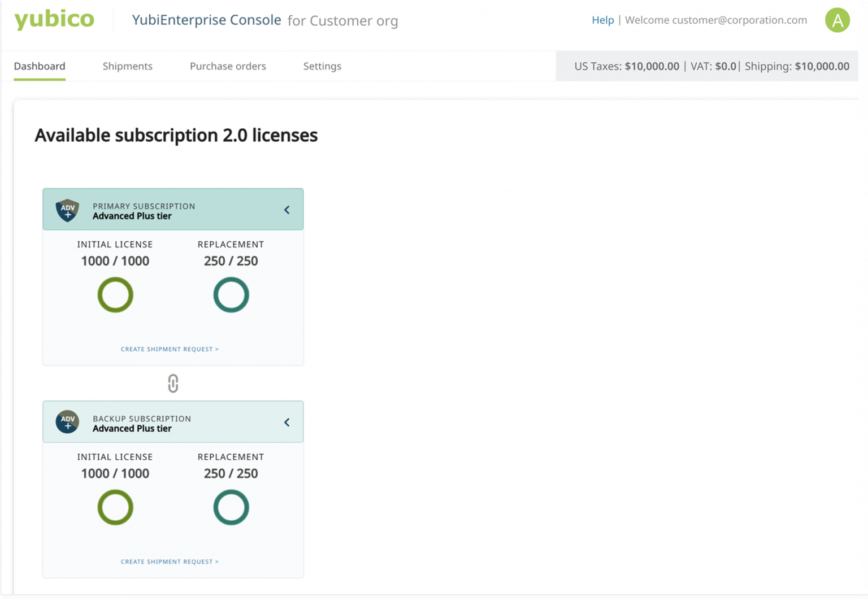Click primary Replacement progress ring
868x601 pixels.
point(231,295)
